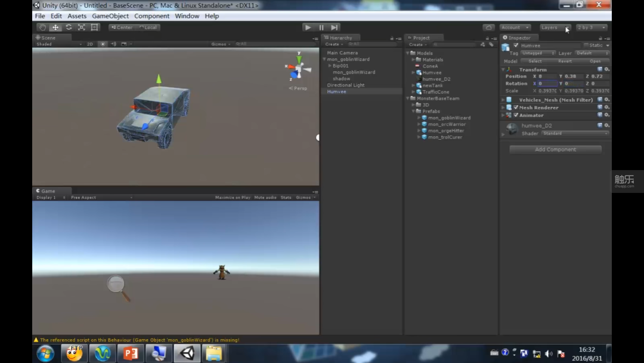Toggle the 2D scene view button
Viewport: 644px width, 363px height.
point(90,44)
